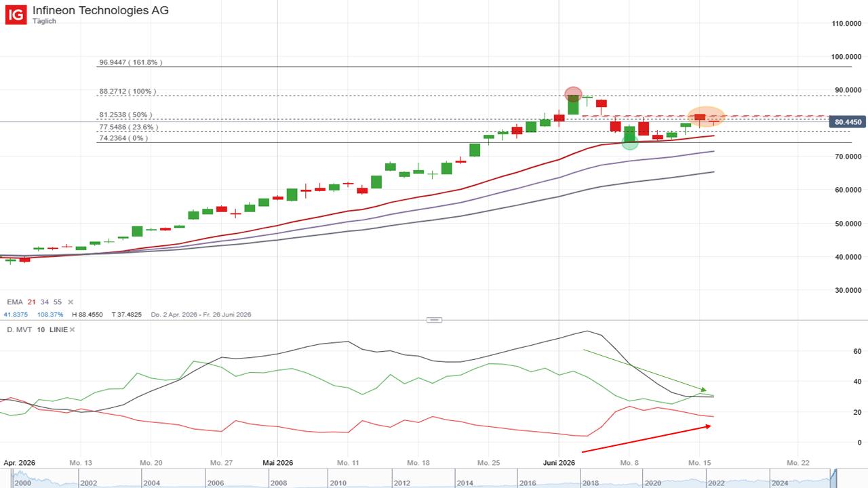This screenshot has height=488, width=868.
Task: Click the 81.2538 (50%) Fibonacci label
Action: (125, 115)
